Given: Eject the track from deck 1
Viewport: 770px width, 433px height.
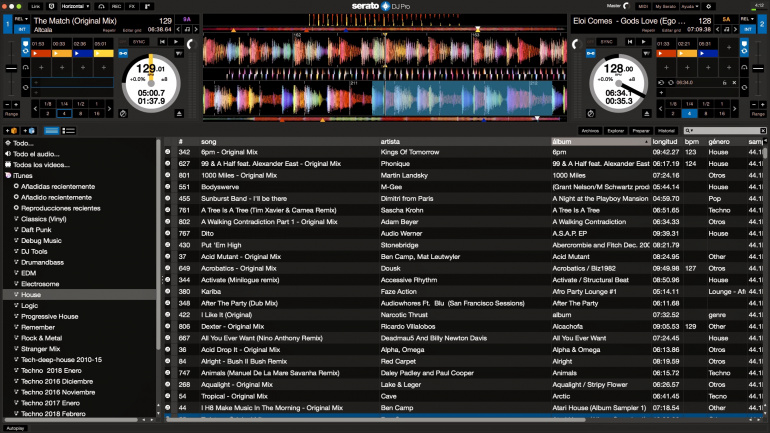Looking at the screenshot, I should 179,113.
